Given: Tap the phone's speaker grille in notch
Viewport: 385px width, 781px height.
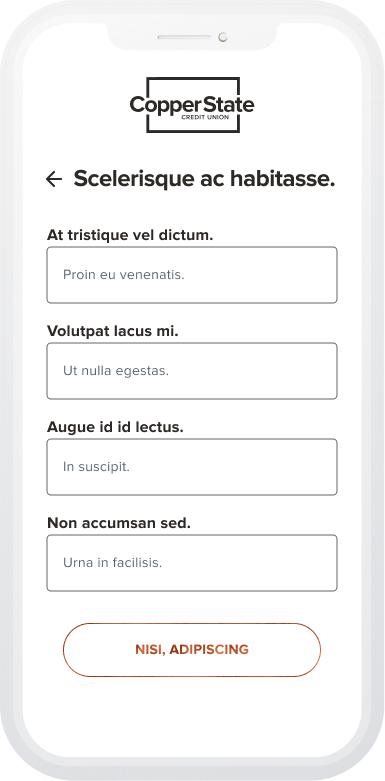Looking at the screenshot, I should [184, 37].
